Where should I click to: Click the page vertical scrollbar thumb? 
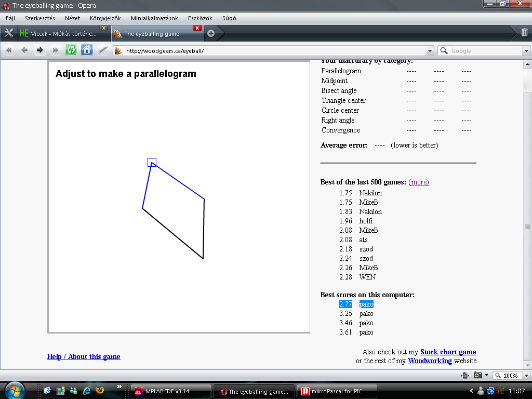click(x=527, y=226)
